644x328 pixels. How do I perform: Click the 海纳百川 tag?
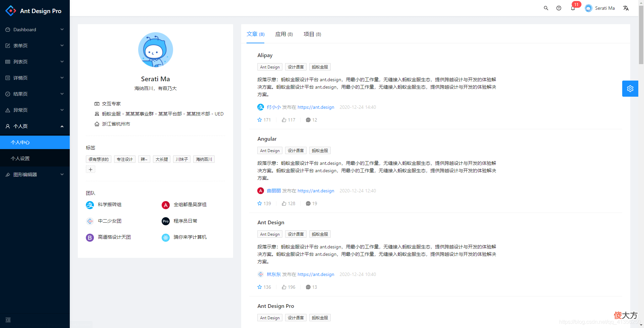click(204, 159)
